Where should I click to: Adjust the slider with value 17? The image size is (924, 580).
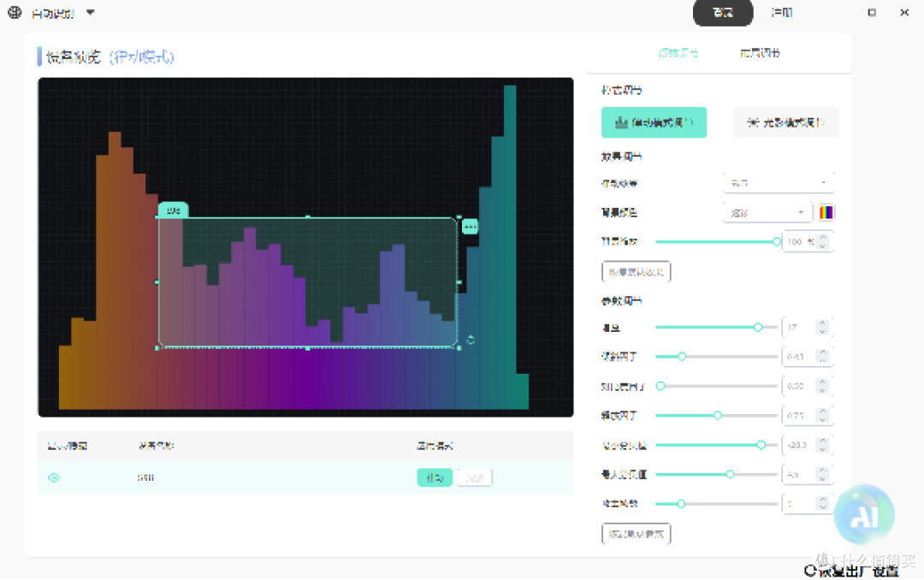[x=717, y=327]
